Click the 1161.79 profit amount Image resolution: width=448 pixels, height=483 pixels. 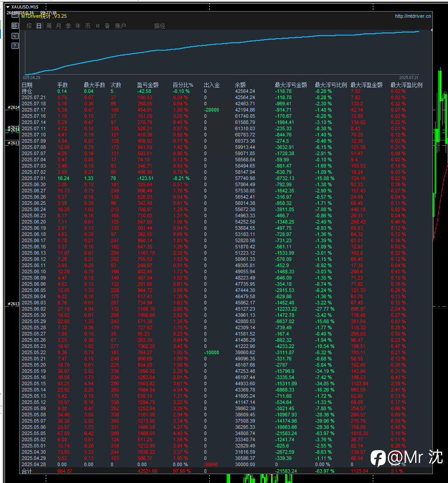click(x=146, y=253)
